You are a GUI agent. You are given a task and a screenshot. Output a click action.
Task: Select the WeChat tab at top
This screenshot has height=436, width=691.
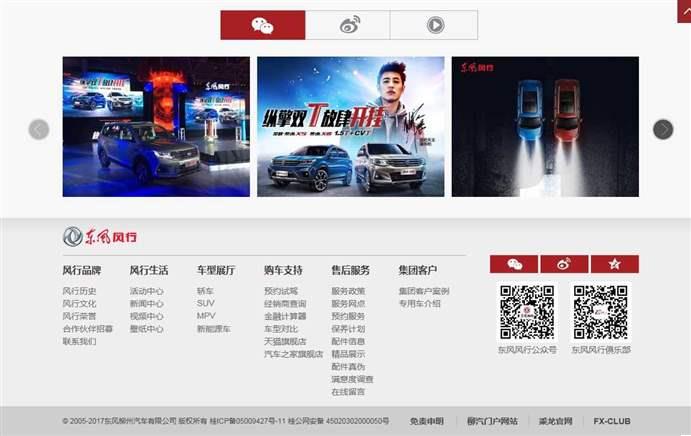click(263, 25)
